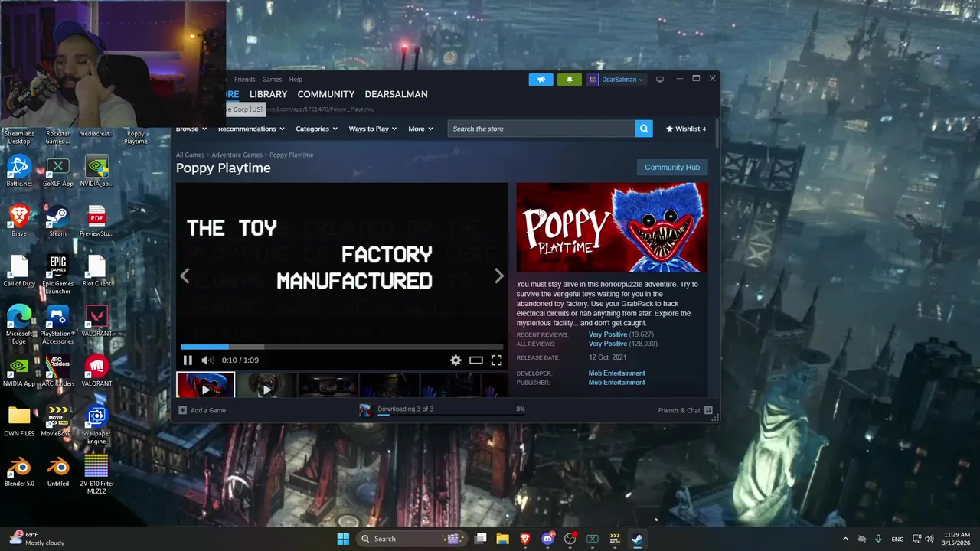Select the Call of Duty desktop file

(x=19, y=271)
